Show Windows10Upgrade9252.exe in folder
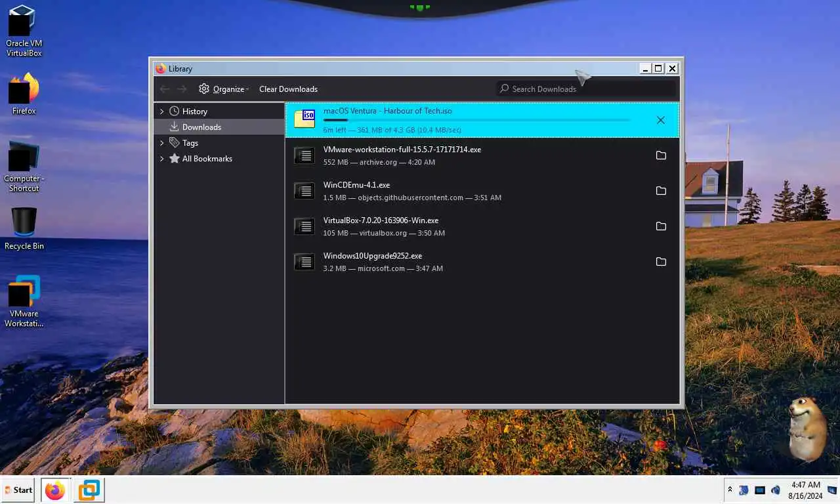This screenshot has width=840, height=504. coord(661,262)
